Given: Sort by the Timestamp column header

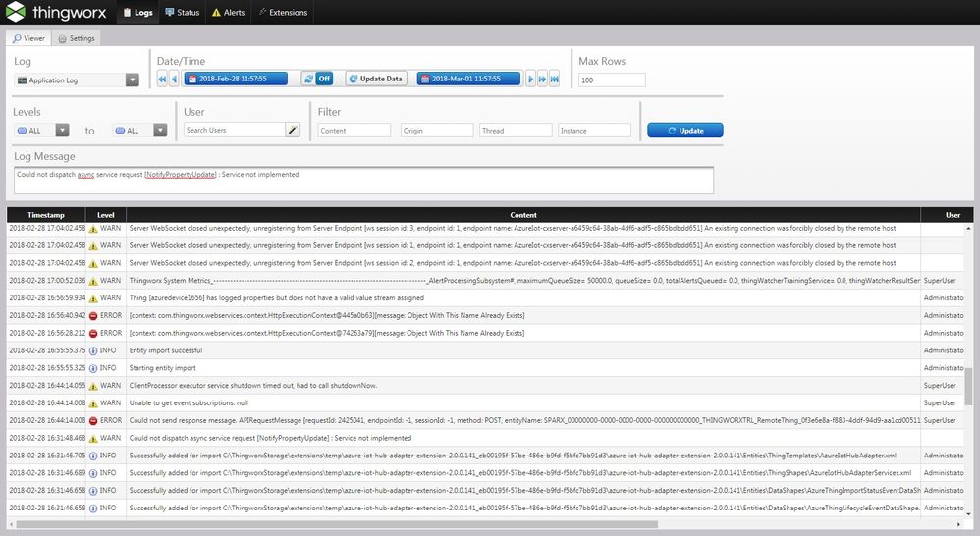Looking at the screenshot, I should [x=46, y=215].
